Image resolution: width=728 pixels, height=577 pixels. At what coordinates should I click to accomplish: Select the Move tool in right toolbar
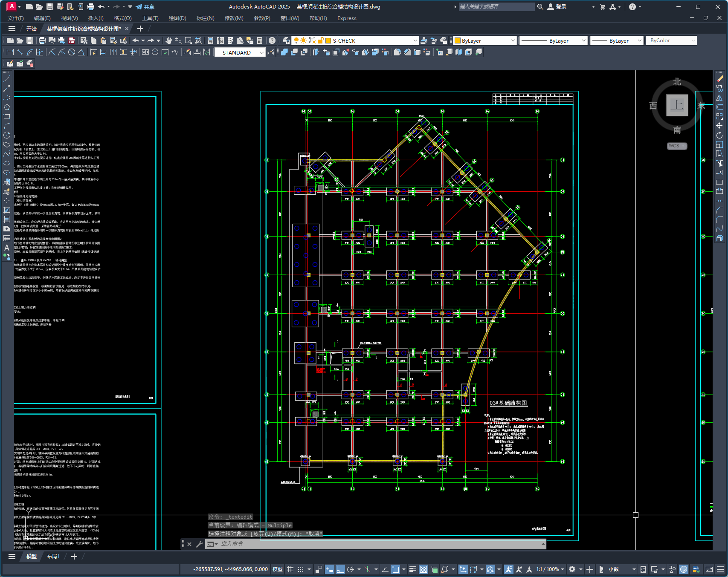pos(719,126)
